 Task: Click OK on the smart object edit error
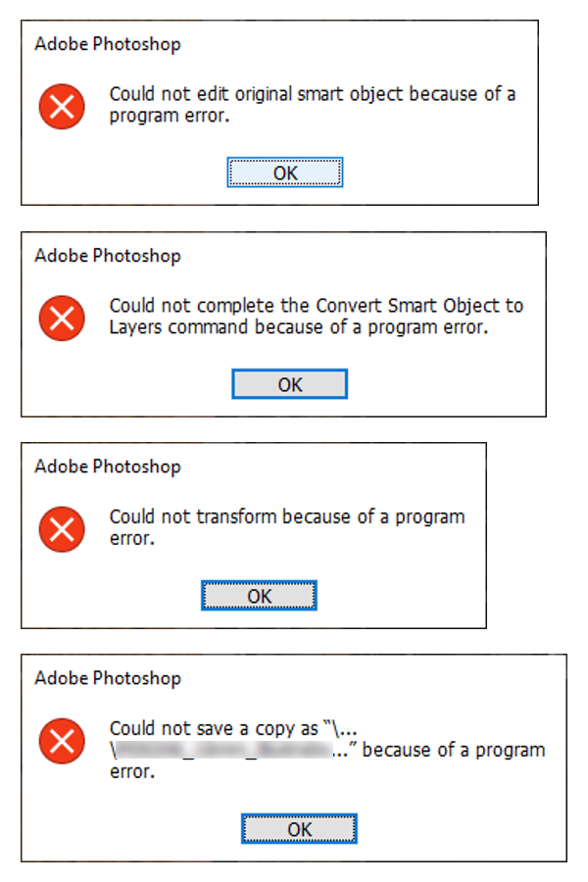point(285,172)
